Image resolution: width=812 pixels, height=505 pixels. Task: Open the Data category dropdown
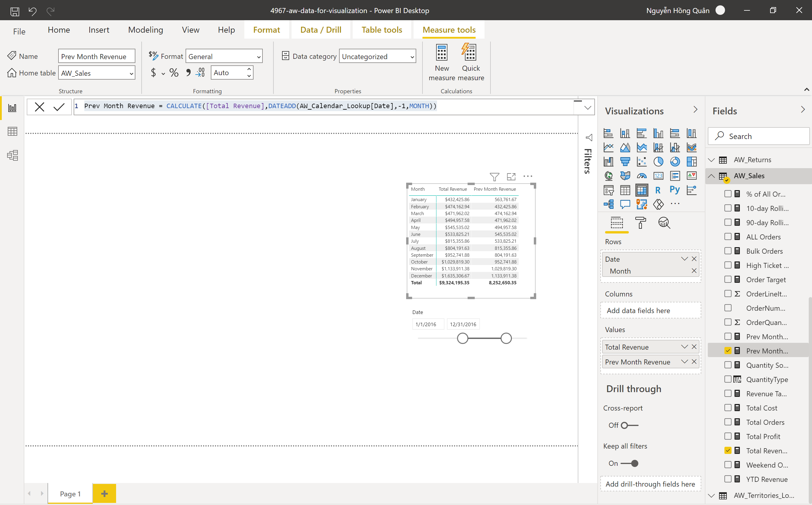tap(377, 56)
